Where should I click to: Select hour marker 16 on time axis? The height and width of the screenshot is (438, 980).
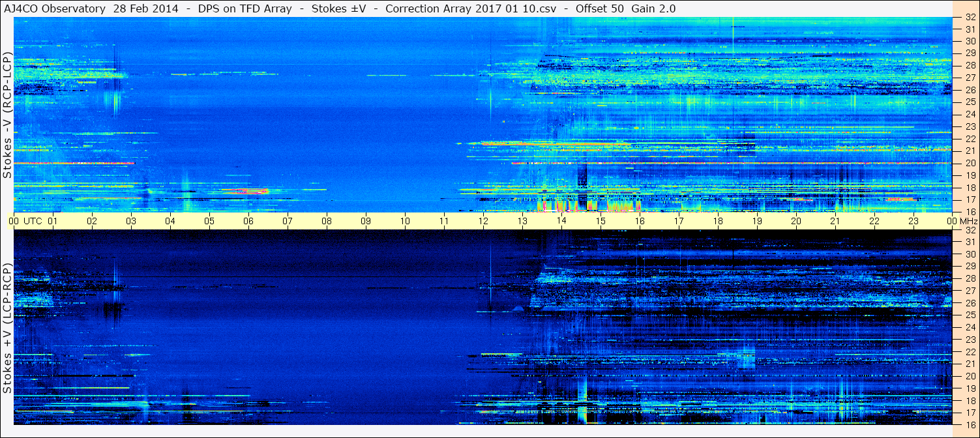pos(640,221)
